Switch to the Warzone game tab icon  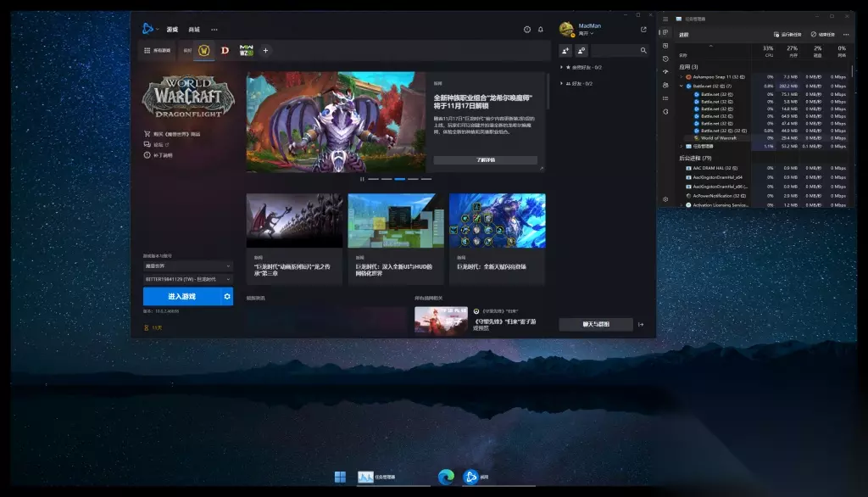click(x=247, y=51)
